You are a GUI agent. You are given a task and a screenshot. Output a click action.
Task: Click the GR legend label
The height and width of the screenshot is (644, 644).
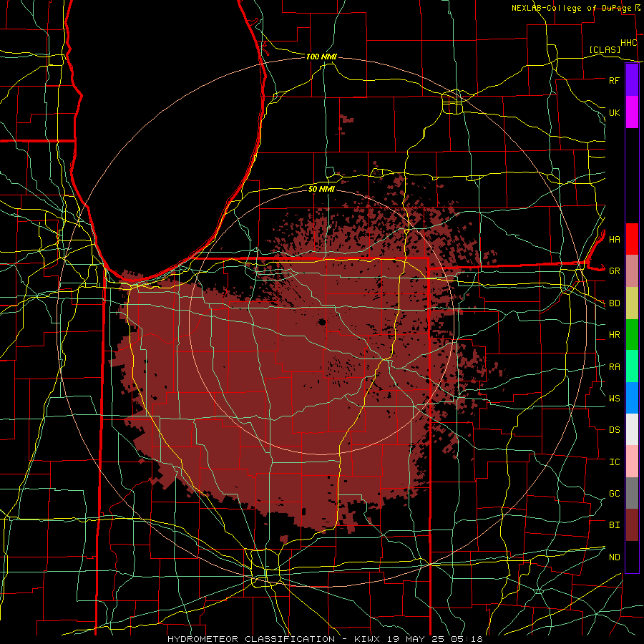tap(614, 271)
